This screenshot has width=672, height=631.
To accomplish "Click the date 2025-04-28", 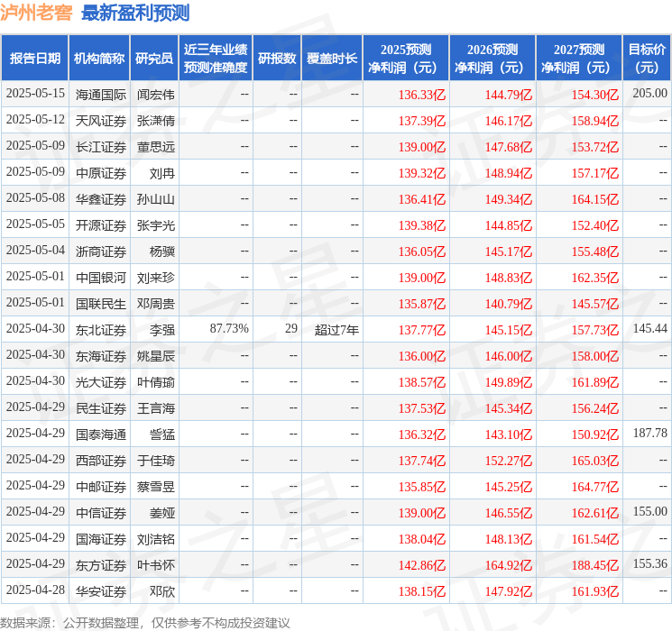I will tap(35, 590).
